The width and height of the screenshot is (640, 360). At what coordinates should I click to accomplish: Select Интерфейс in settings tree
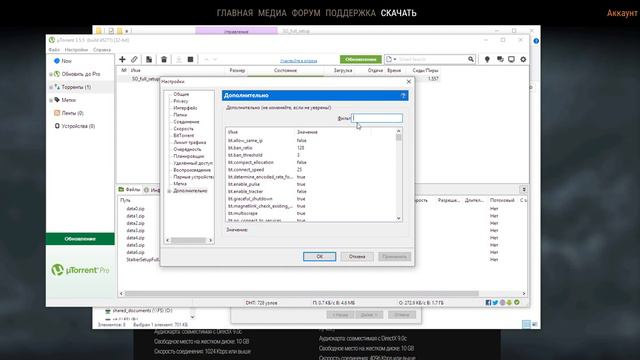185,108
